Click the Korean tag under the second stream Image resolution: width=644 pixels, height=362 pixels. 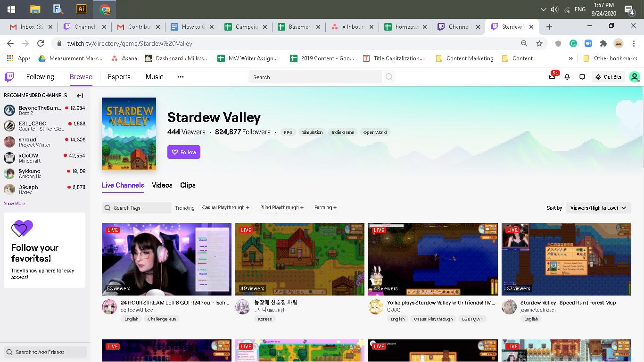pyautogui.click(x=265, y=319)
